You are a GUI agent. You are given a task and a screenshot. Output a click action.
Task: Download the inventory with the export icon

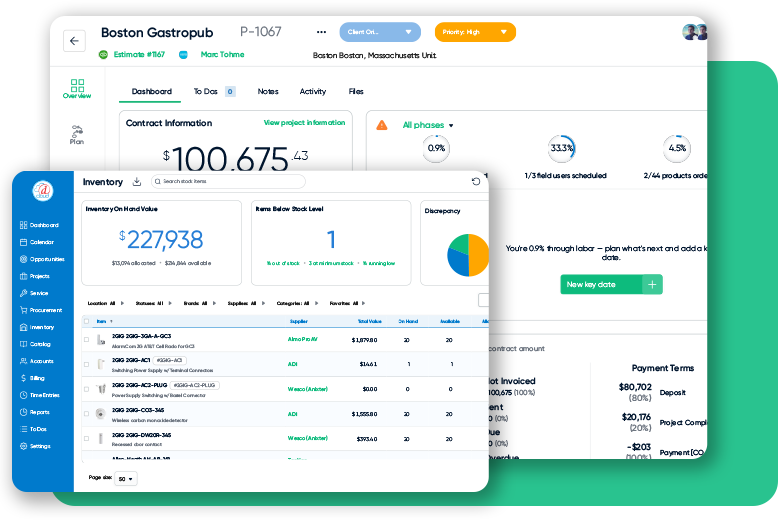pyautogui.click(x=137, y=182)
